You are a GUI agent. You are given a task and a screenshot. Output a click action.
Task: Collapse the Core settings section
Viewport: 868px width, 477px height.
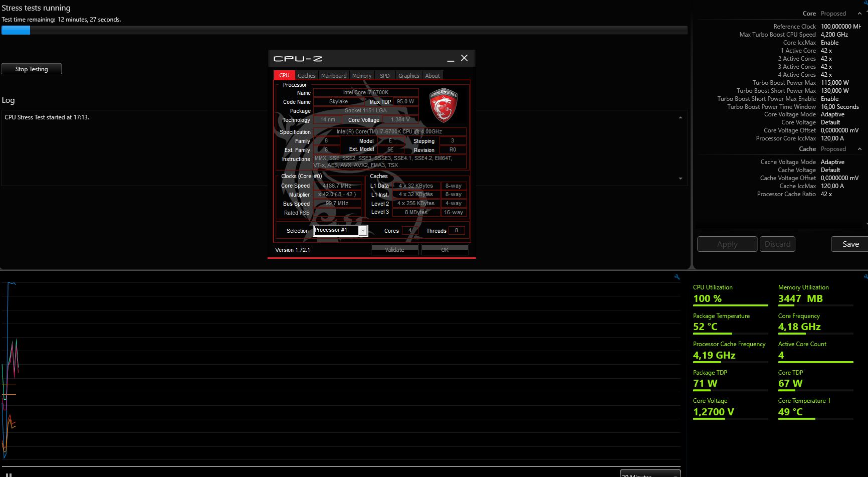click(x=859, y=14)
